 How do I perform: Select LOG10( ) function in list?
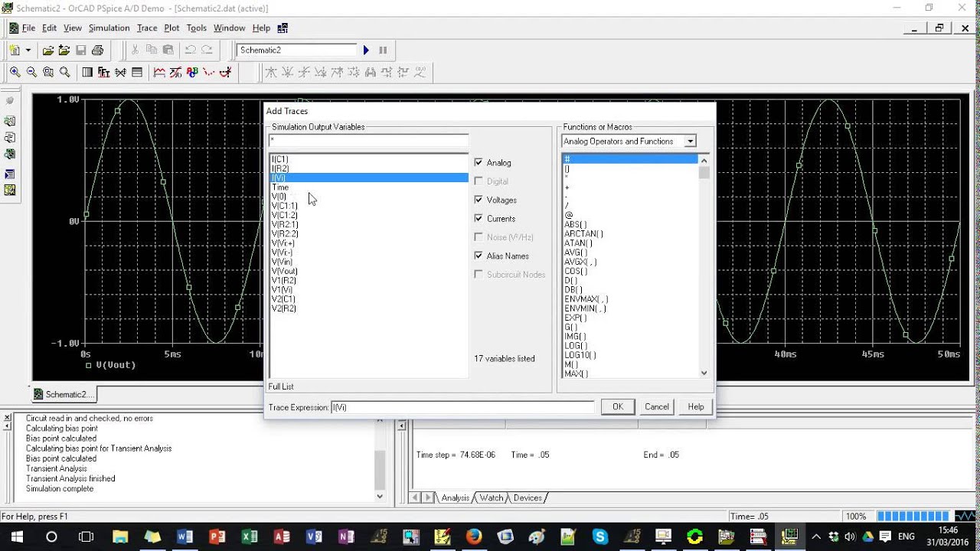click(x=580, y=355)
